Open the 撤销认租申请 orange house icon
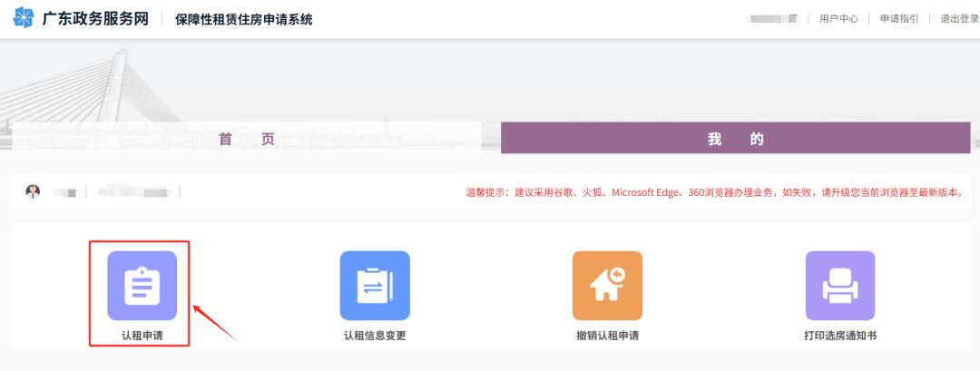This screenshot has width=980, height=371. (607, 286)
